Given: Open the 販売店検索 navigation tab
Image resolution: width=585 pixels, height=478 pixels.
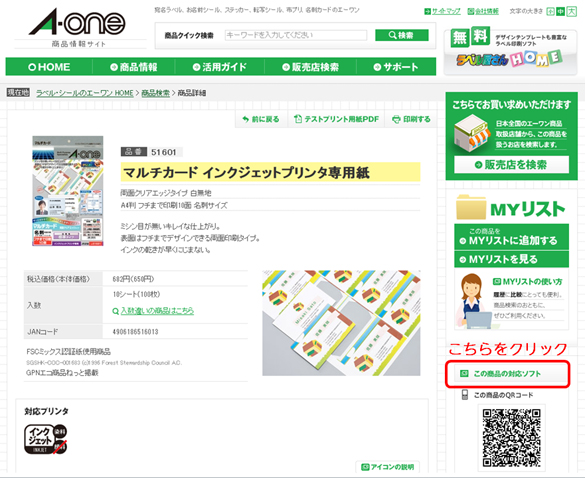Looking at the screenshot, I should pyautogui.click(x=310, y=67).
